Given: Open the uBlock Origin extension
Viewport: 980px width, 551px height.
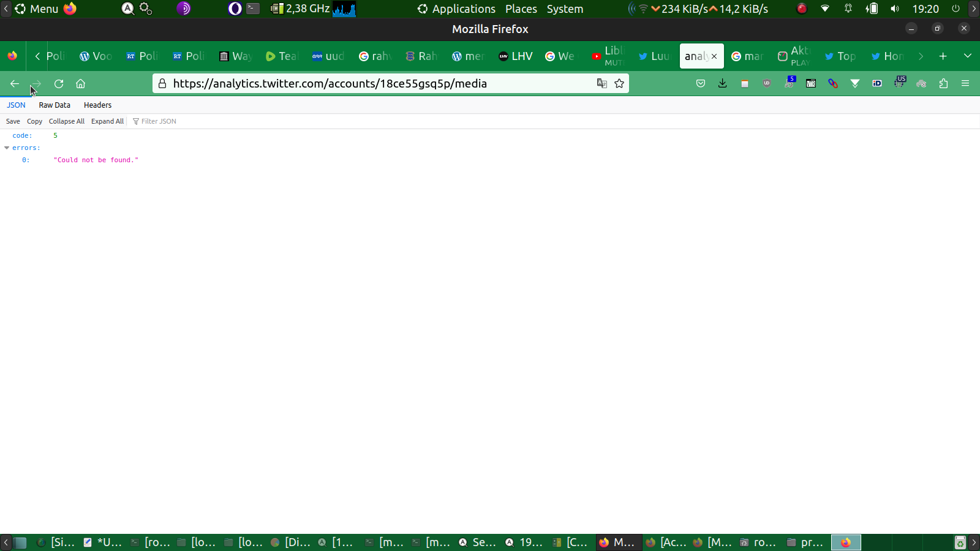Looking at the screenshot, I should click(x=767, y=84).
